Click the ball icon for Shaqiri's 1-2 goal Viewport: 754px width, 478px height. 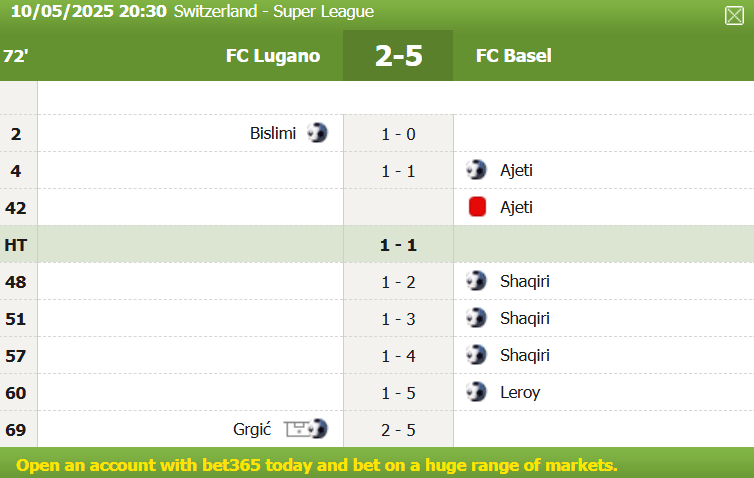point(476,281)
